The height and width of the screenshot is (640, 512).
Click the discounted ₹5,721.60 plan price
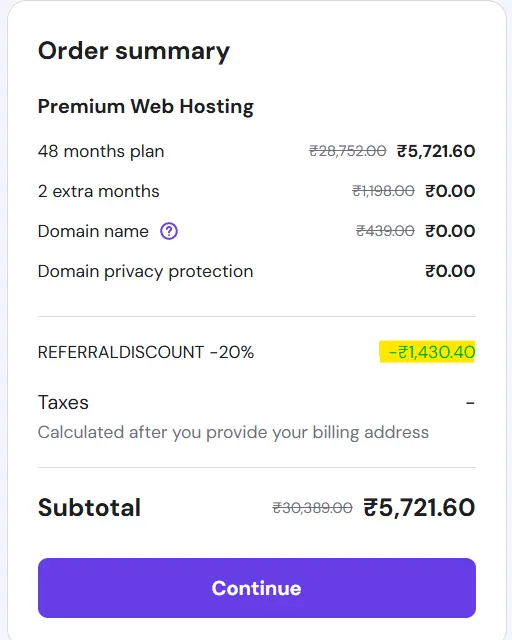pos(436,151)
